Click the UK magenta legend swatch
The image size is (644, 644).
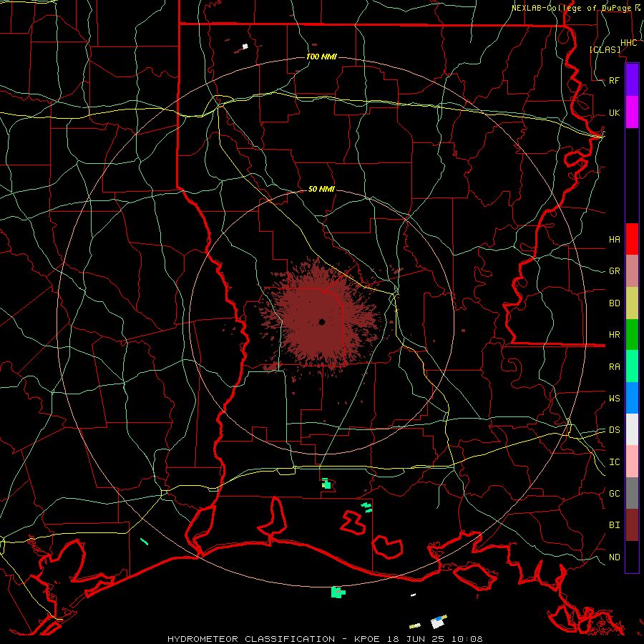pos(632,112)
